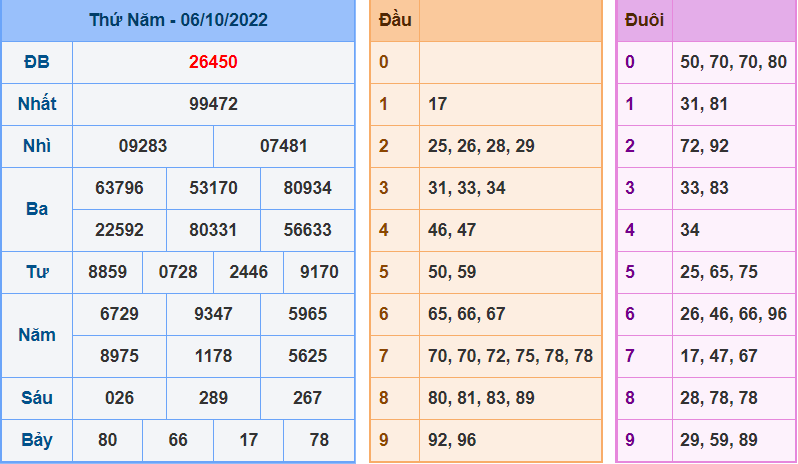Select fourth prize number 2446
Screen dimensions: 798x464
pos(248,272)
